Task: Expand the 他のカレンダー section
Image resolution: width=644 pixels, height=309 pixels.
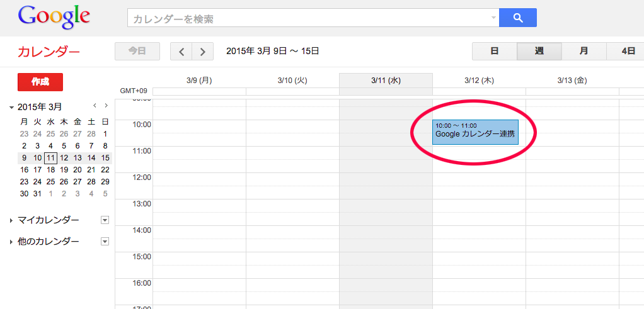Action: click(x=11, y=242)
